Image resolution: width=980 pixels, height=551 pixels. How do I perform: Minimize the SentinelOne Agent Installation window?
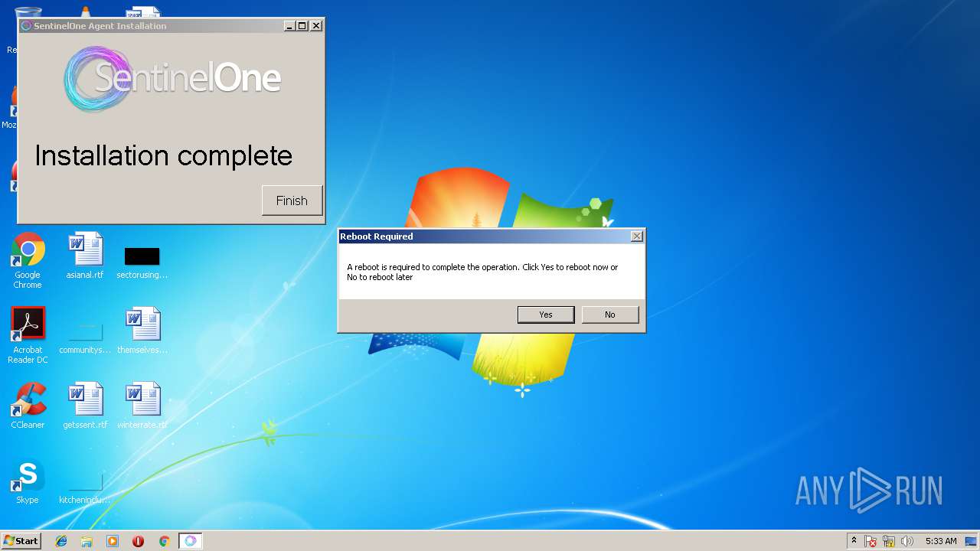pos(289,26)
